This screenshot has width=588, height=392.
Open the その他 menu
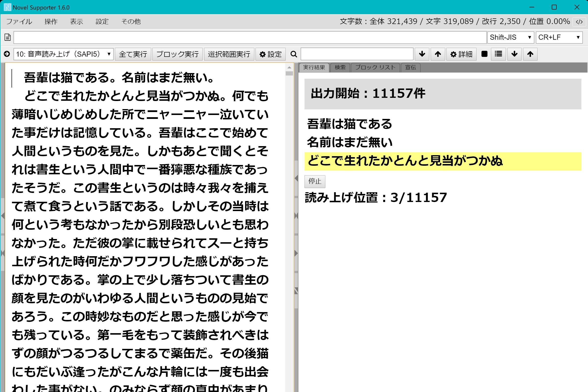(131, 22)
